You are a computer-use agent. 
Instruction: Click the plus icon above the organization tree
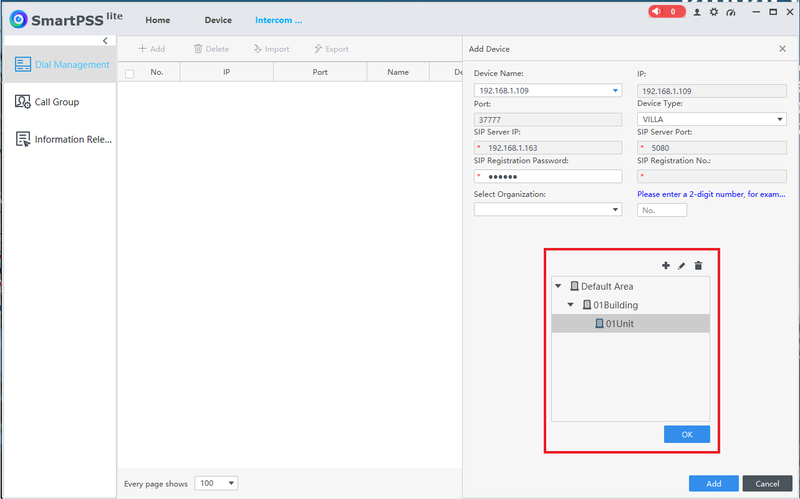[x=666, y=265]
